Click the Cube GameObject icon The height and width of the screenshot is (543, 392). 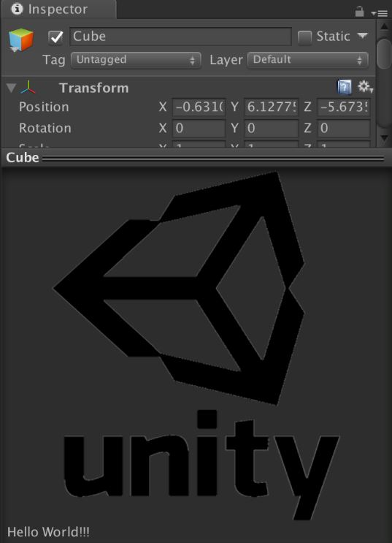21,39
